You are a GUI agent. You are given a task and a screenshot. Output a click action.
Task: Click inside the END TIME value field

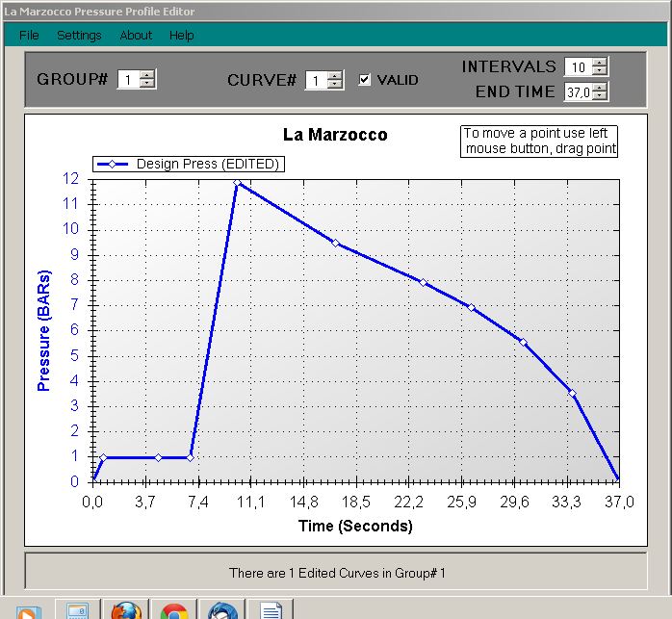578,92
